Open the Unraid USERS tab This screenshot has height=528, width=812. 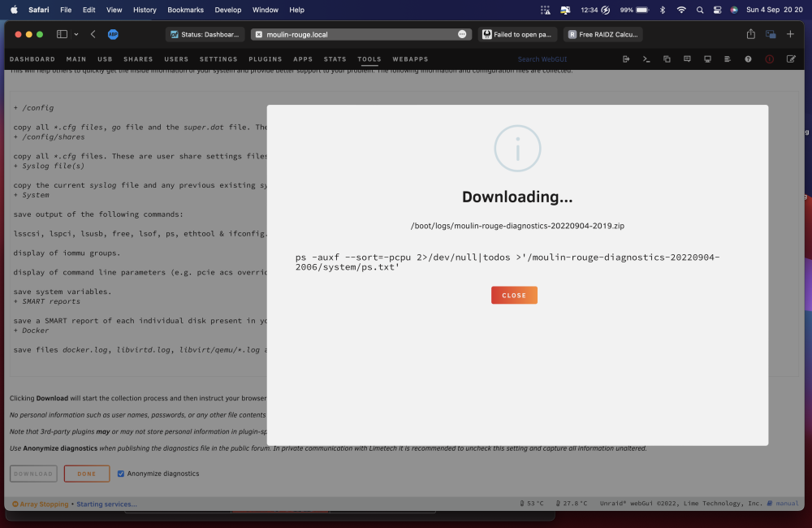(x=176, y=59)
